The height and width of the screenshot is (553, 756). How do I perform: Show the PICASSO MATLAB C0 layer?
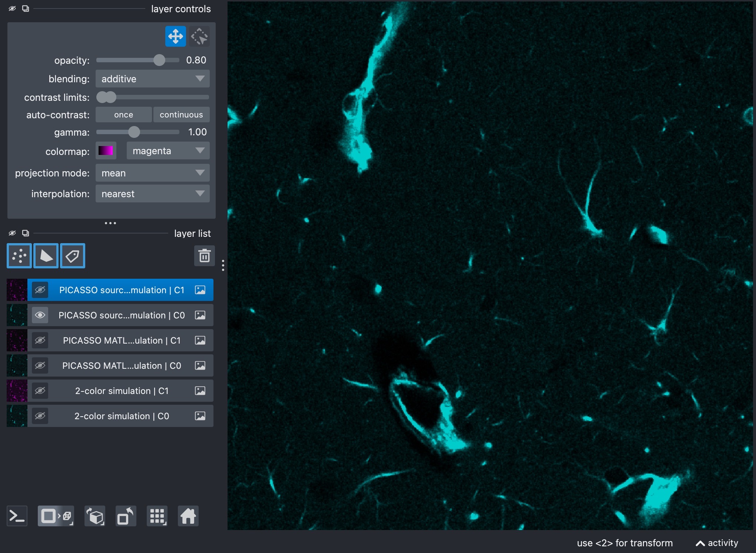coord(40,365)
